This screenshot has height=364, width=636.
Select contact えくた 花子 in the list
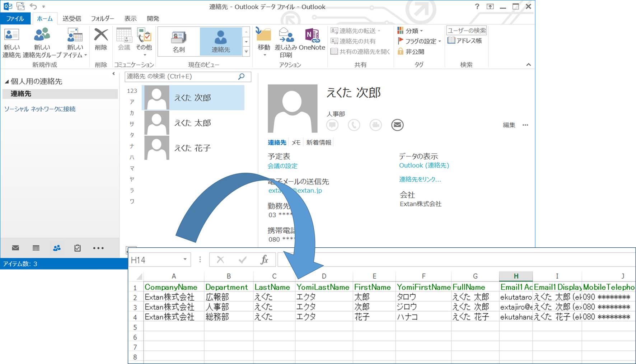pos(194,148)
